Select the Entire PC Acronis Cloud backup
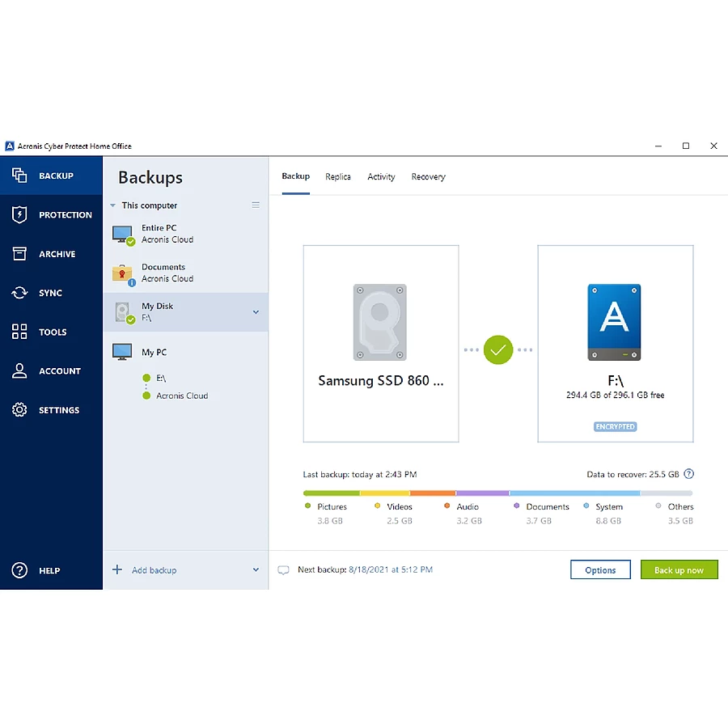The image size is (728, 728). click(186, 234)
